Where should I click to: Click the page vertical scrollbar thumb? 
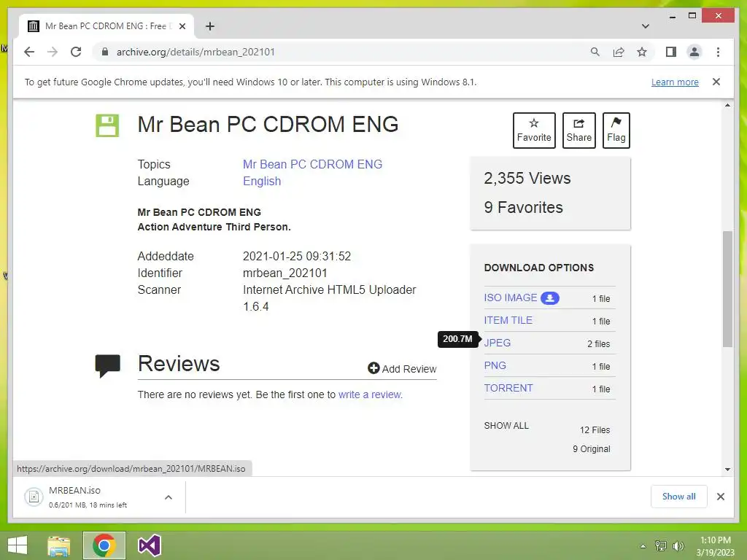point(727,289)
